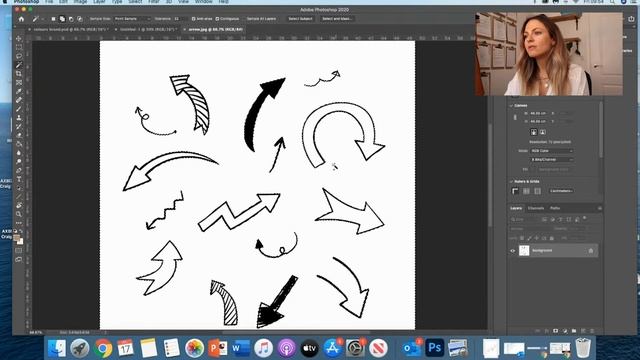640x360 pixels.
Task: Open the Layers filter kind dropdown
Action: click(x=525, y=220)
